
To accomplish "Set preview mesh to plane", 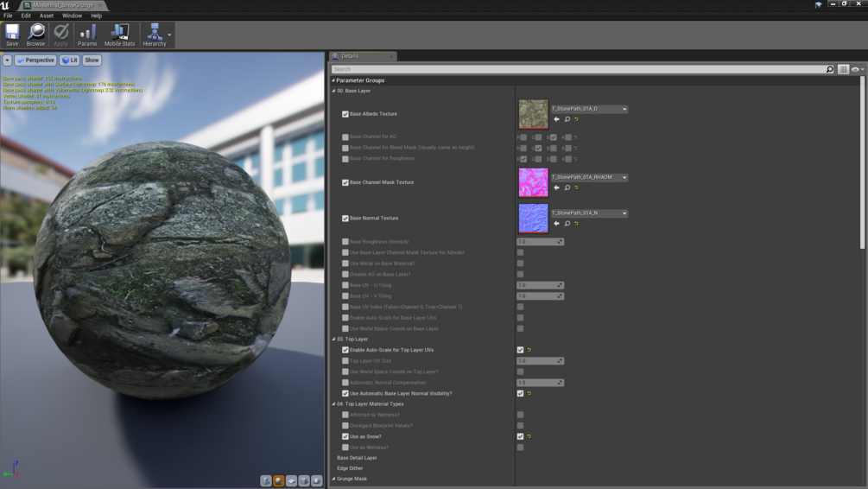I will 292,480.
